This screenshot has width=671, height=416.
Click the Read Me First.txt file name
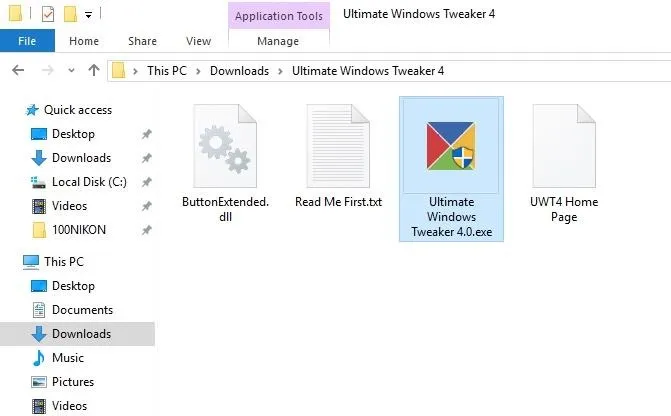tap(338, 202)
